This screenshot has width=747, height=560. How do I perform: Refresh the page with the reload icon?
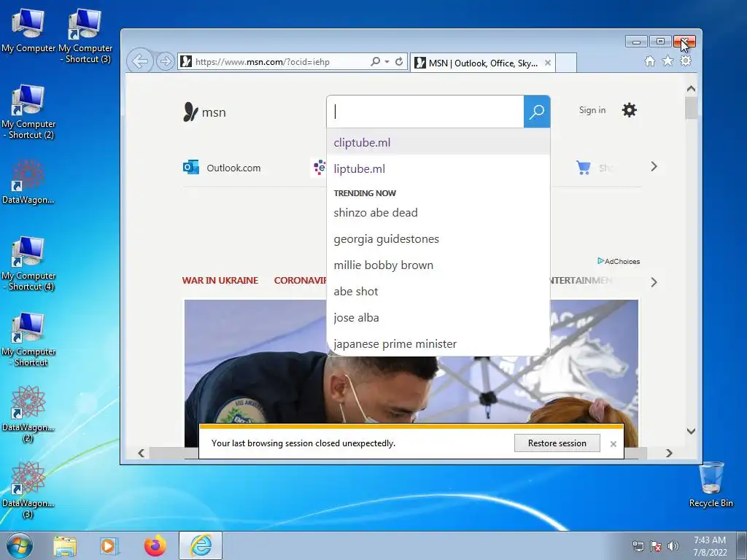click(x=399, y=61)
